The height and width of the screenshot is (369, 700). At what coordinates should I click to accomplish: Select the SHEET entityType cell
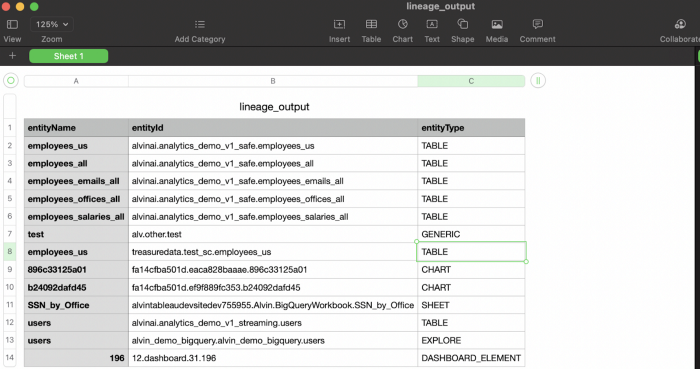pos(471,305)
